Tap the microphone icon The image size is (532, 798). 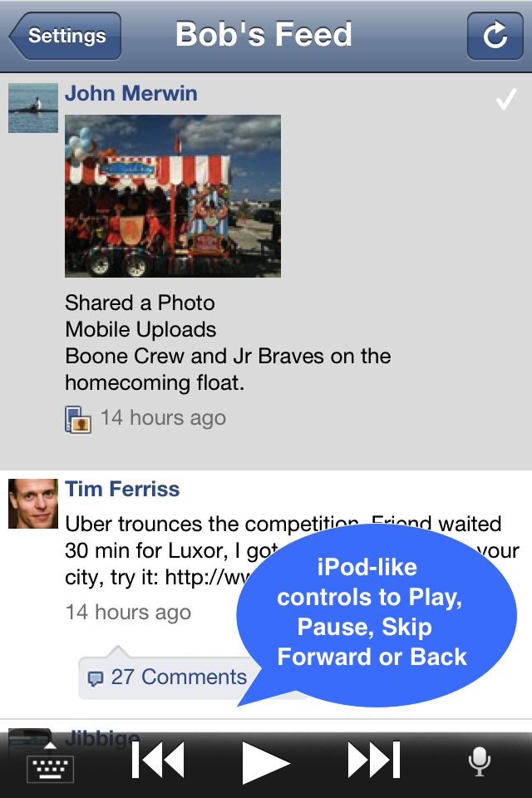tap(479, 762)
